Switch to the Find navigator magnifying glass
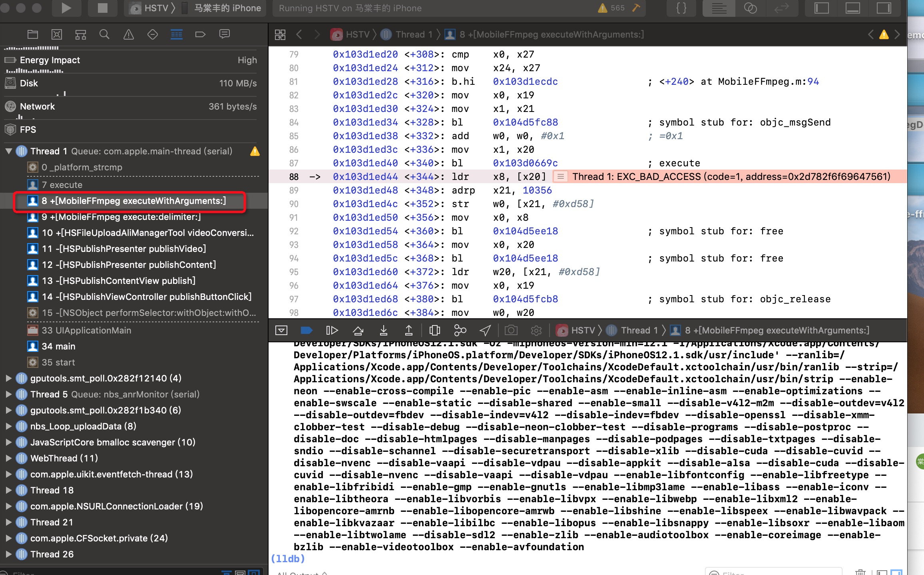This screenshot has width=924, height=575. [104, 34]
